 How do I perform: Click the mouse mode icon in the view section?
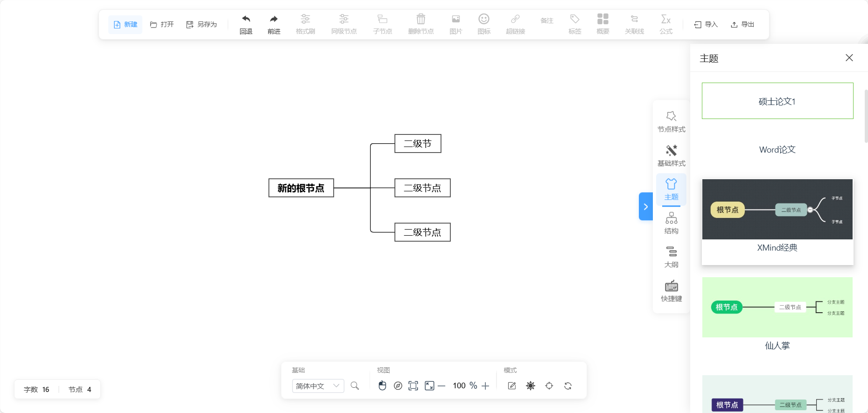point(382,386)
